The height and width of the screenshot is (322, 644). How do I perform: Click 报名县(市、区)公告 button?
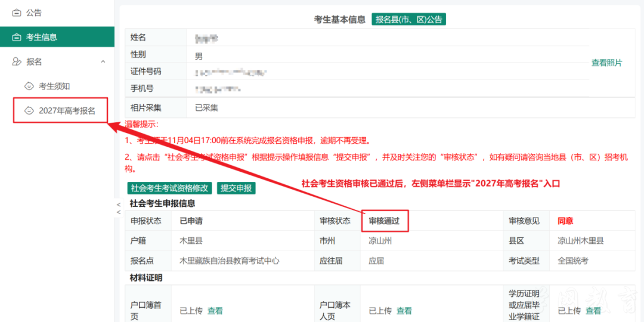click(x=408, y=19)
